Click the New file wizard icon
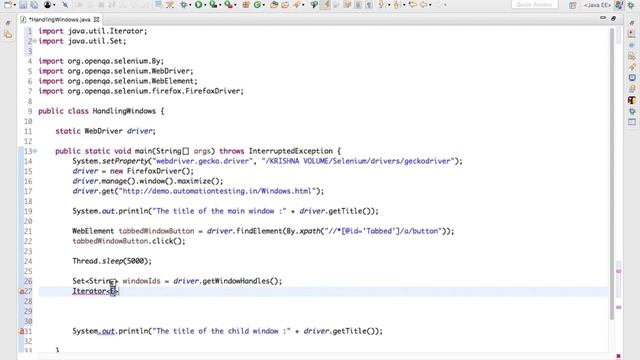The width and height of the screenshot is (640, 360). click(x=8, y=4)
